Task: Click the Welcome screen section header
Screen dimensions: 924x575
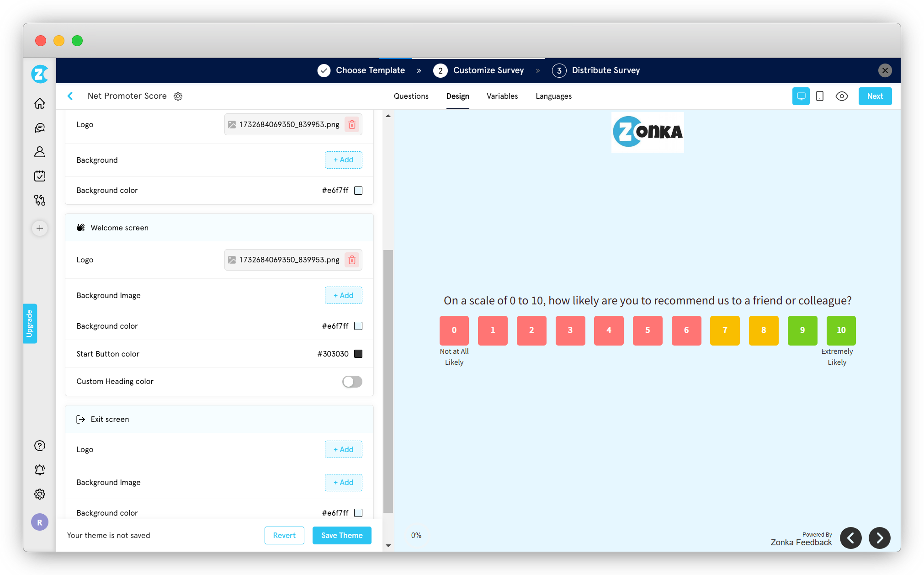Action: click(x=219, y=228)
